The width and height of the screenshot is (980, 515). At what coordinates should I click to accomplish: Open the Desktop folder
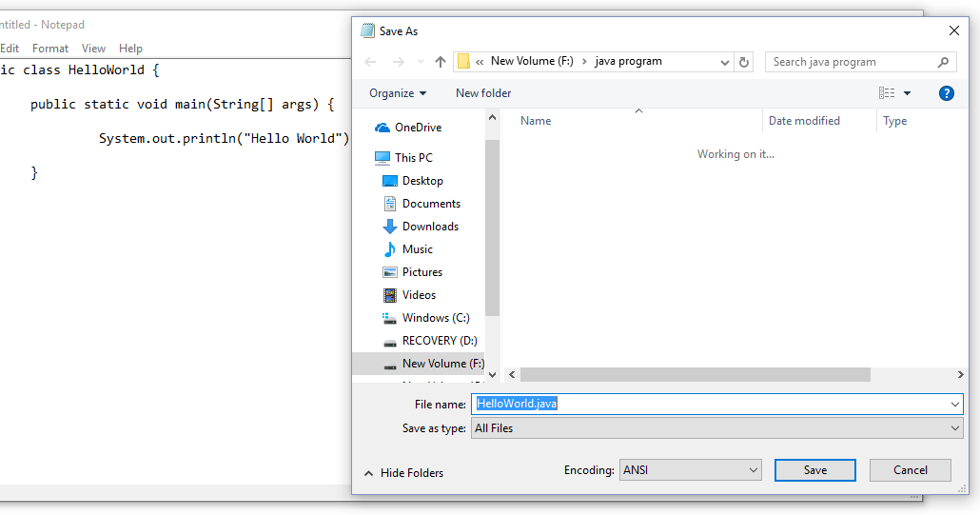point(422,181)
